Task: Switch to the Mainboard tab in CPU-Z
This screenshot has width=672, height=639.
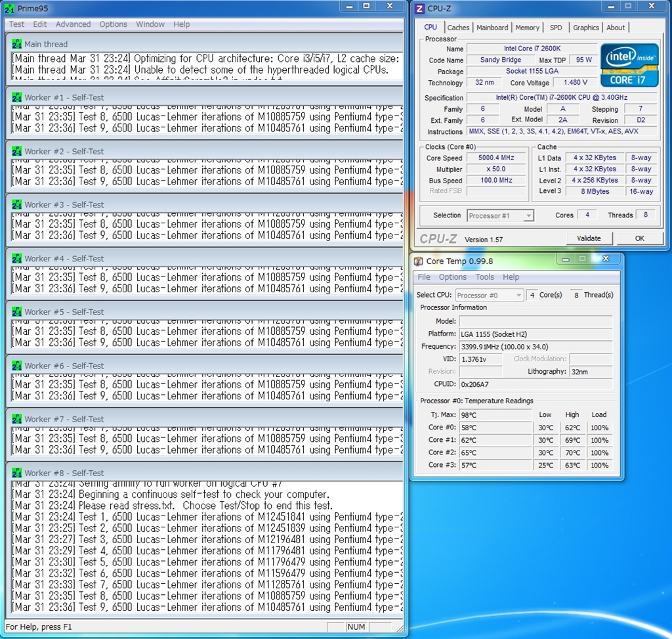Action: coord(492,28)
